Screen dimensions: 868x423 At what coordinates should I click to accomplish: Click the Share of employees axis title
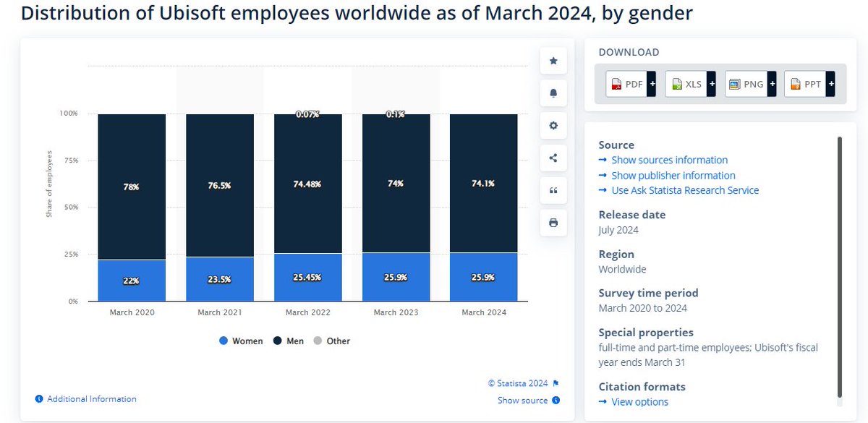49,184
